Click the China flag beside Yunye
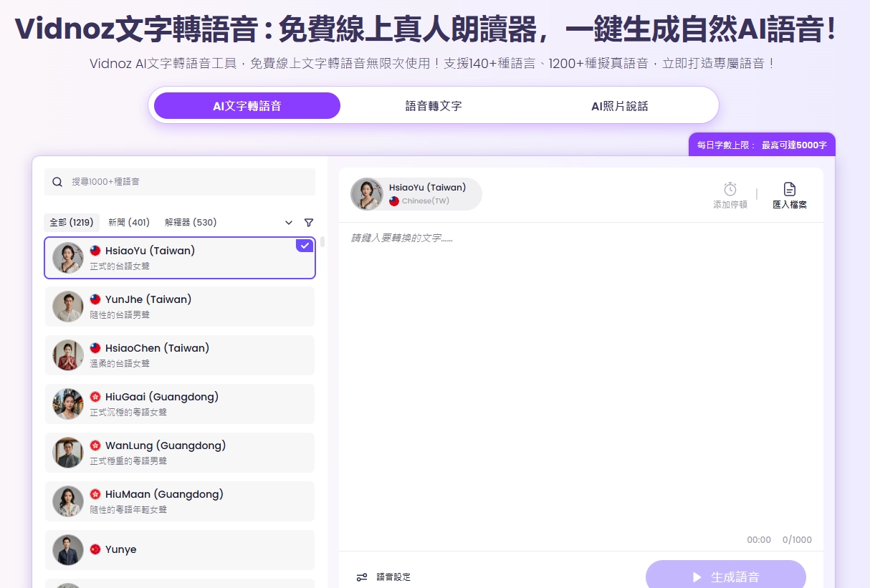This screenshot has width=870, height=588. tap(95, 549)
